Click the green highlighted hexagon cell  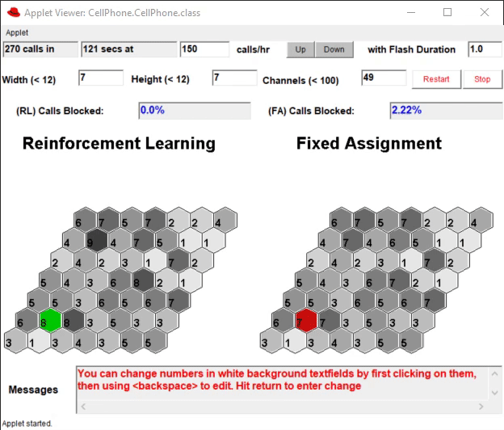tap(50, 321)
